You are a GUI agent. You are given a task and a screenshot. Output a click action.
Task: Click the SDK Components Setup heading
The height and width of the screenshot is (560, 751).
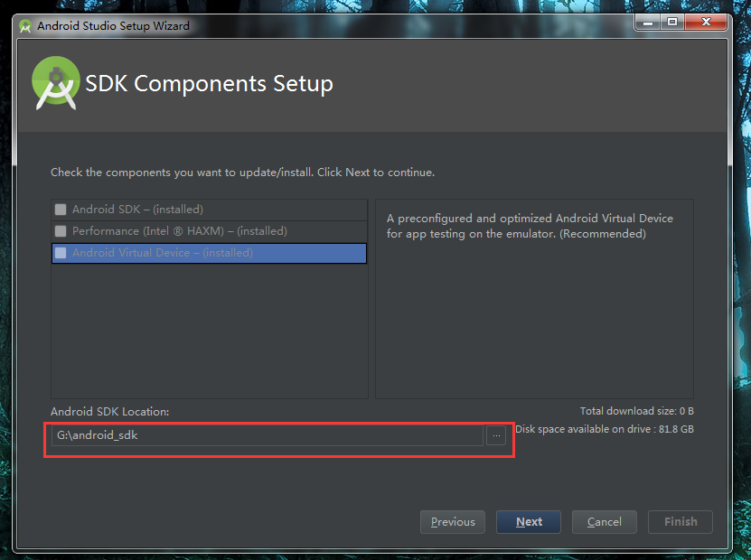click(209, 84)
